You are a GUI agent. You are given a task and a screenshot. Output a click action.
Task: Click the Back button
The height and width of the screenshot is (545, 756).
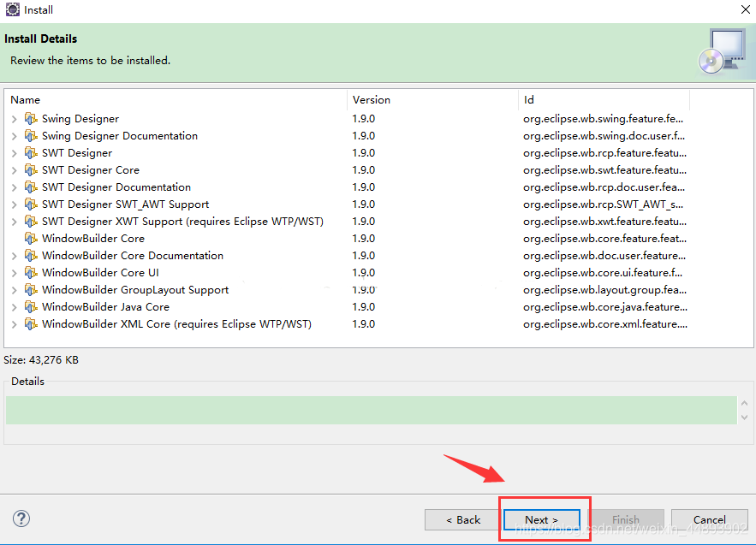click(x=461, y=519)
